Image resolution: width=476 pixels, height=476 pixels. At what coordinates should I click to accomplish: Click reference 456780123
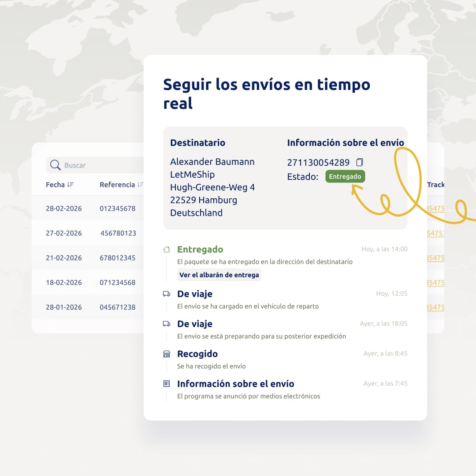(x=118, y=233)
